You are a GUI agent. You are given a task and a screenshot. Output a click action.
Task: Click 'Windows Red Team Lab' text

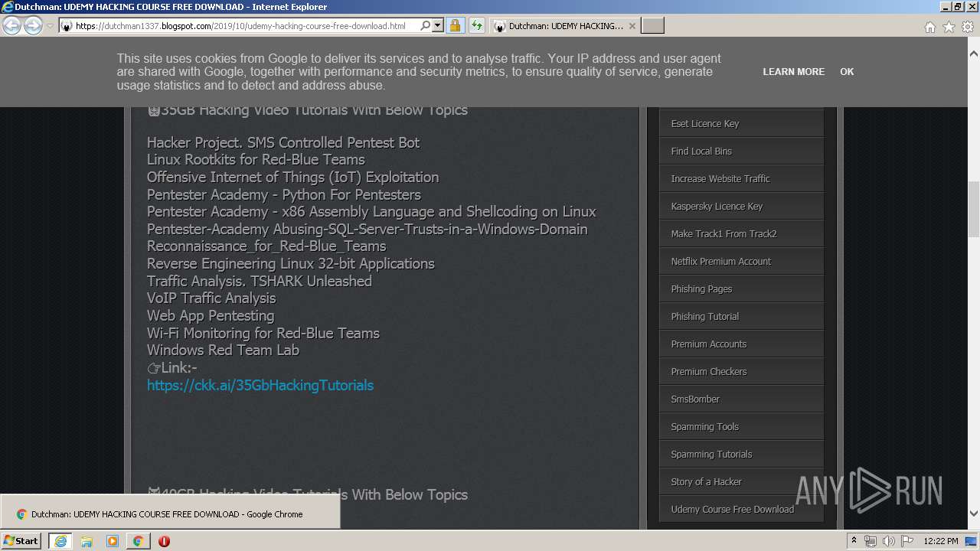[x=223, y=350]
